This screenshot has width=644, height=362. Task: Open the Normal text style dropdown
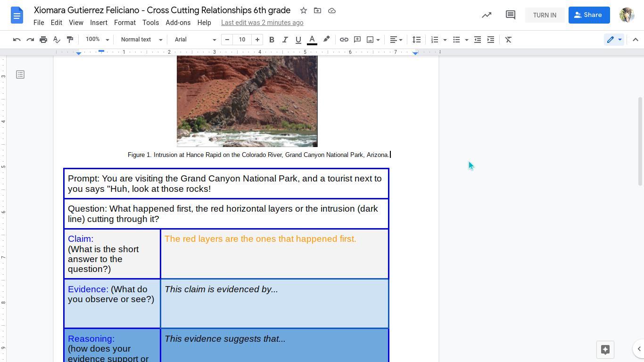pos(141,40)
